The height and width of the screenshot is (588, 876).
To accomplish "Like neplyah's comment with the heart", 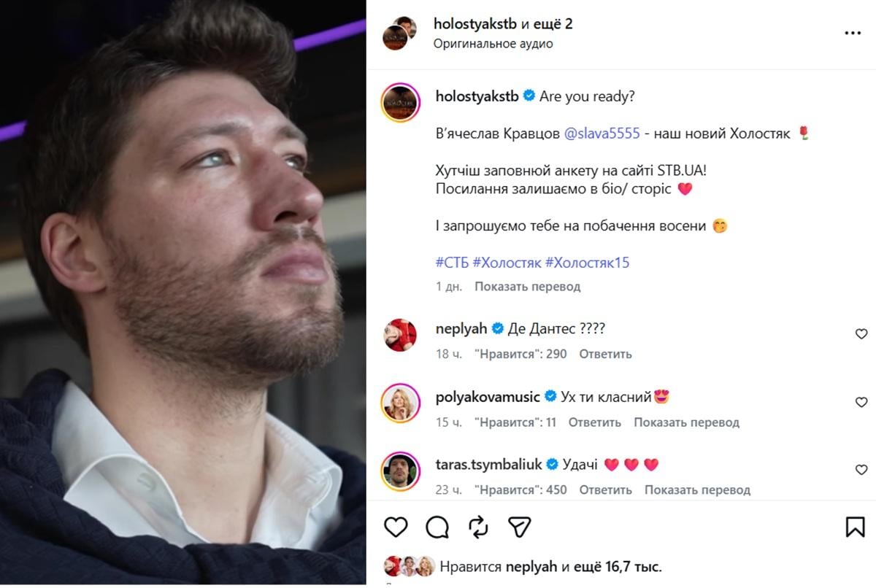I will click(861, 334).
